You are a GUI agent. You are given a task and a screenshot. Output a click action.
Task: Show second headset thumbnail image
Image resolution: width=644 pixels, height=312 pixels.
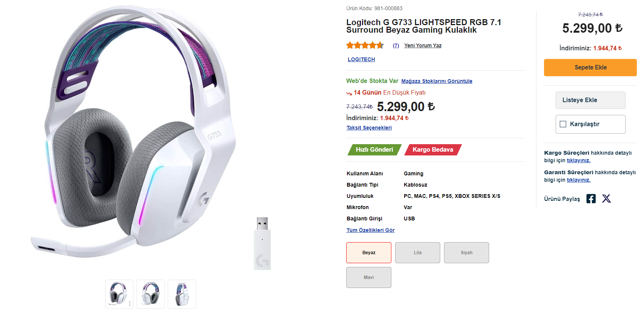[150, 294]
